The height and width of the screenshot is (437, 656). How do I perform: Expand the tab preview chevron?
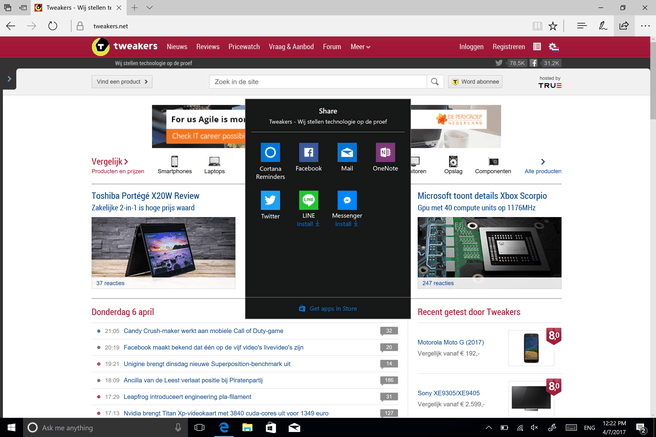point(149,8)
